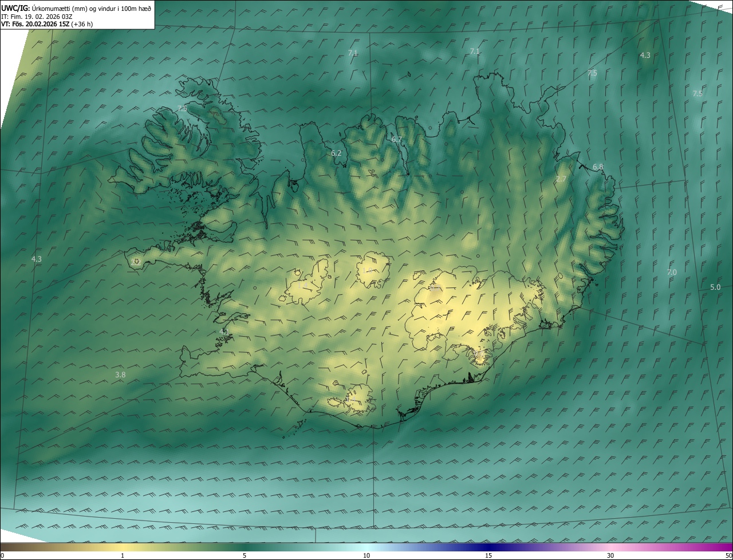
Task: Click the 2.7 value label on the map
Action: (x=561, y=179)
